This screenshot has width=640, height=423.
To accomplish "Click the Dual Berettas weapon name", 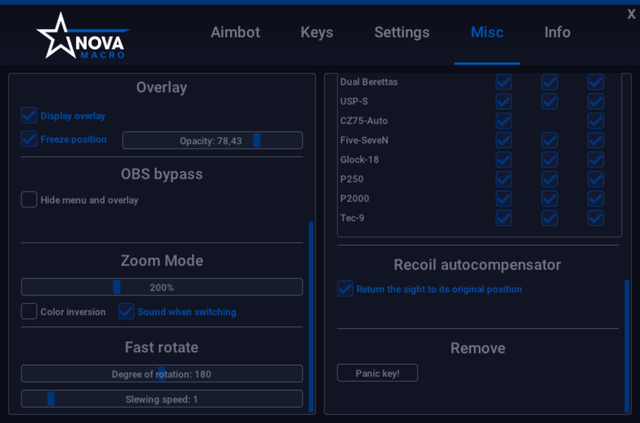I will [369, 82].
